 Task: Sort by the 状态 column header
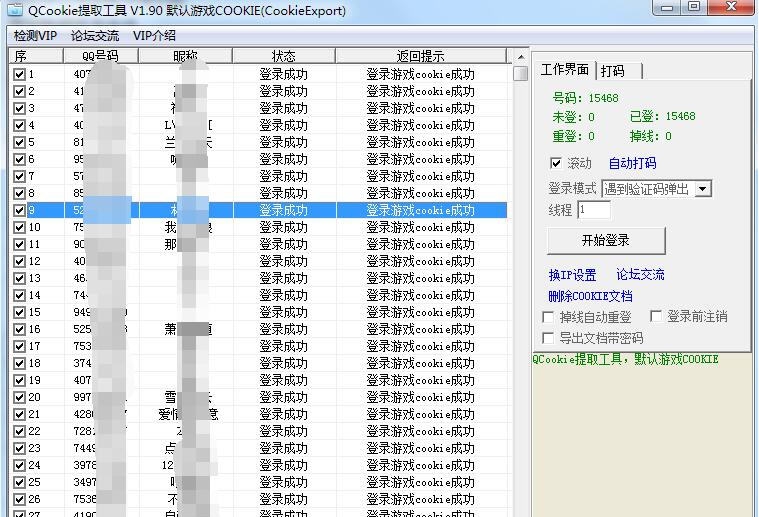(284, 56)
